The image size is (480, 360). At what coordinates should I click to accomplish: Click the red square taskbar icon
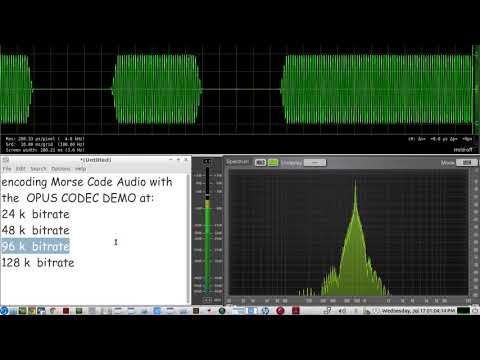point(66,311)
